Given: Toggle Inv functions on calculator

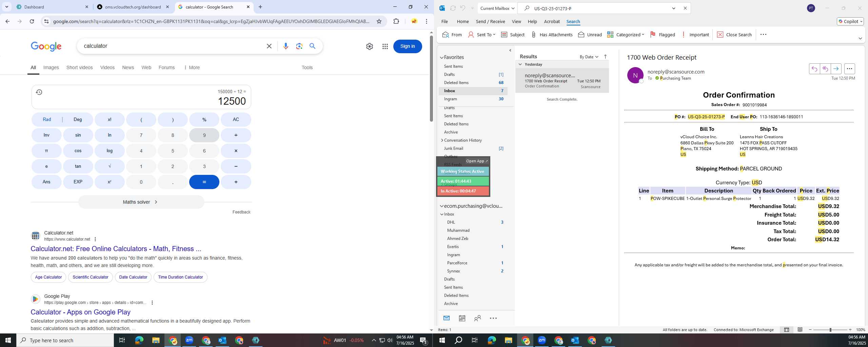Looking at the screenshot, I should (46, 135).
